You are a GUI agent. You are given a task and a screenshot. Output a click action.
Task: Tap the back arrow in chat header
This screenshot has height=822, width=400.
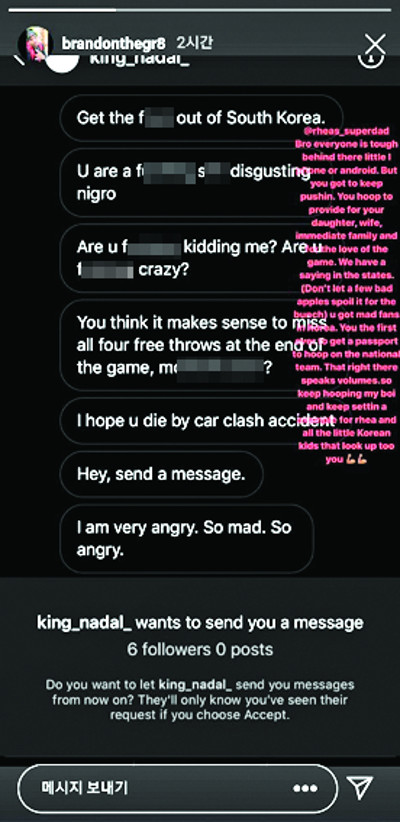click(x=20, y=59)
